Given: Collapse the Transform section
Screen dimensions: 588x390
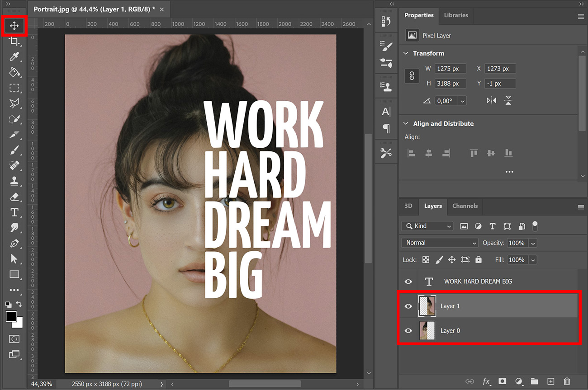Looking at the screenshot, I should point(406,53).
